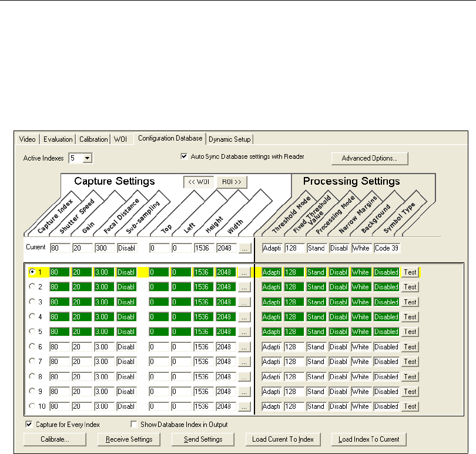
Task: Click the Current row Focal Distance field
Action: [x=105, y=248]
